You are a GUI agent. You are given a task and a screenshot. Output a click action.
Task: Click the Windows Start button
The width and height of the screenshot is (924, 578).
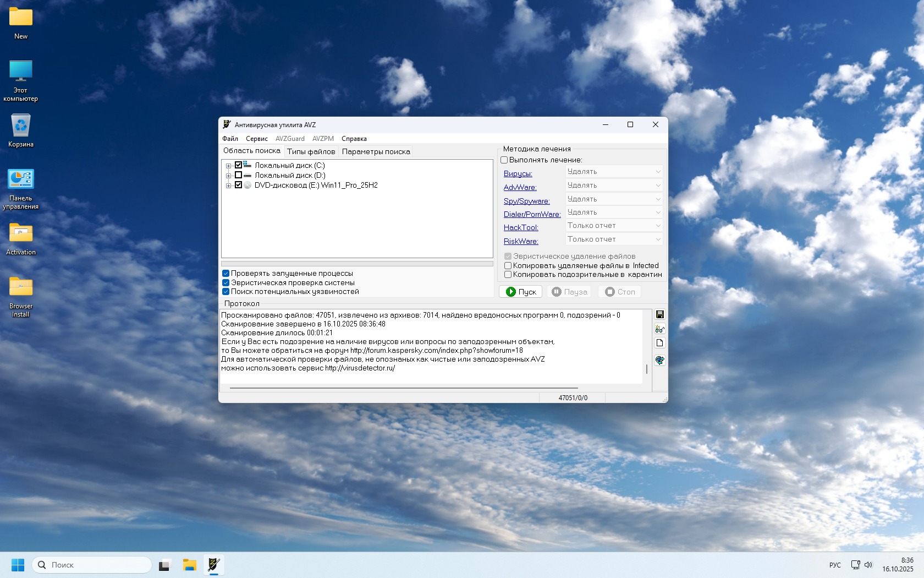pos(18,565)
